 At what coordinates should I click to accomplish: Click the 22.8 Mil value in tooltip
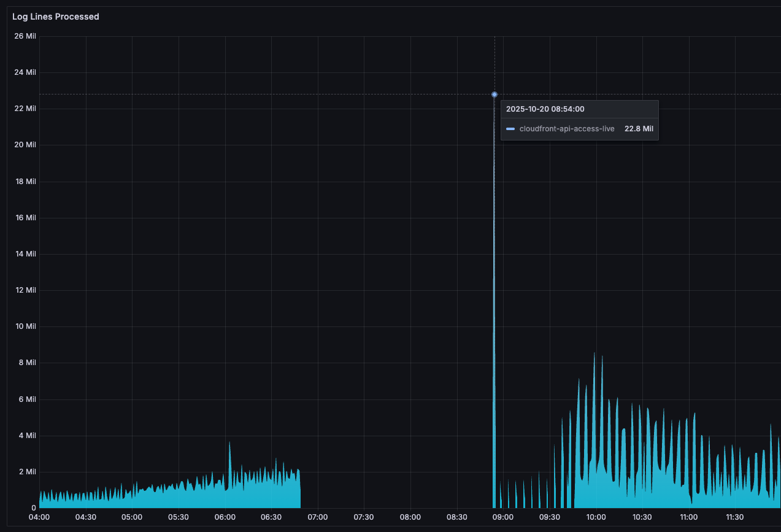[639, 129]
